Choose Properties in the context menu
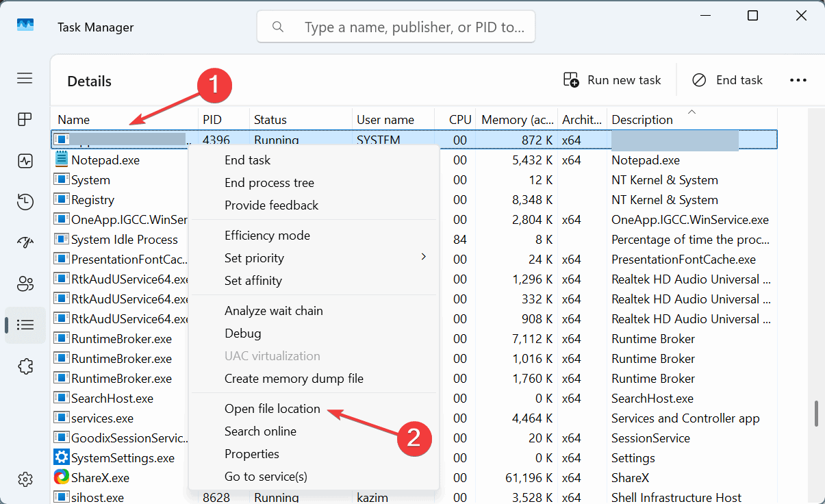The image size is (825, 504). click(x=251, y=453)
